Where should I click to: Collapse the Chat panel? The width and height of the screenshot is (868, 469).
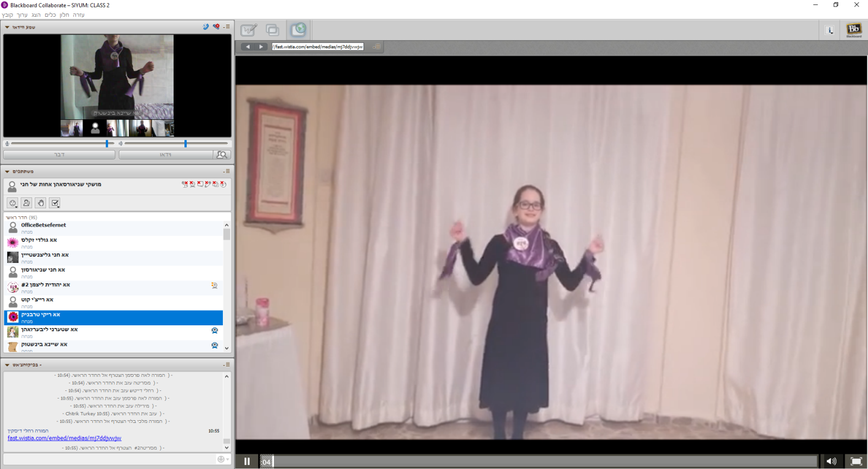click(x=7, y=365)
